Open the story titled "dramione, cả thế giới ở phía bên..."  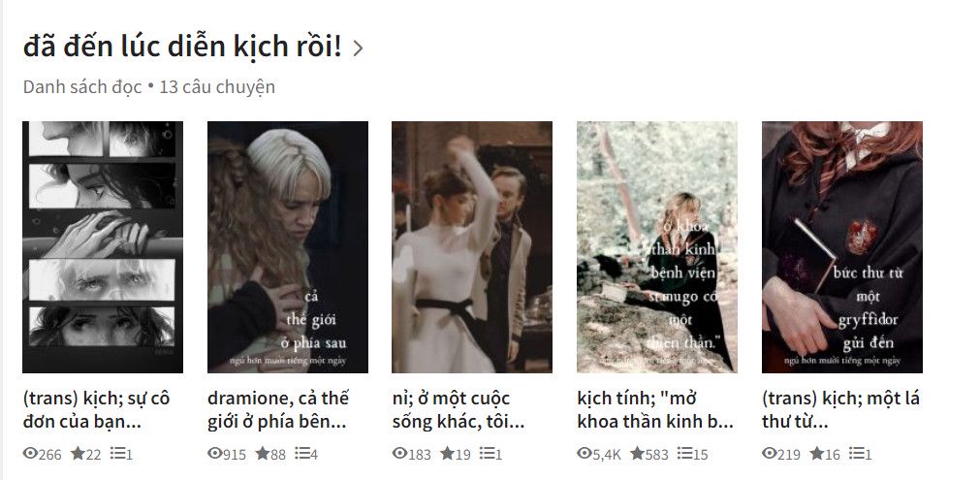[x=278, y=409]
